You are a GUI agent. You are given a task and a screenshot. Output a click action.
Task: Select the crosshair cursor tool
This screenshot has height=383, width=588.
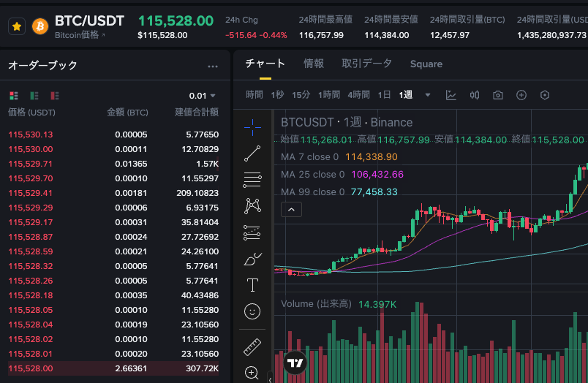[x=252, y=127]
